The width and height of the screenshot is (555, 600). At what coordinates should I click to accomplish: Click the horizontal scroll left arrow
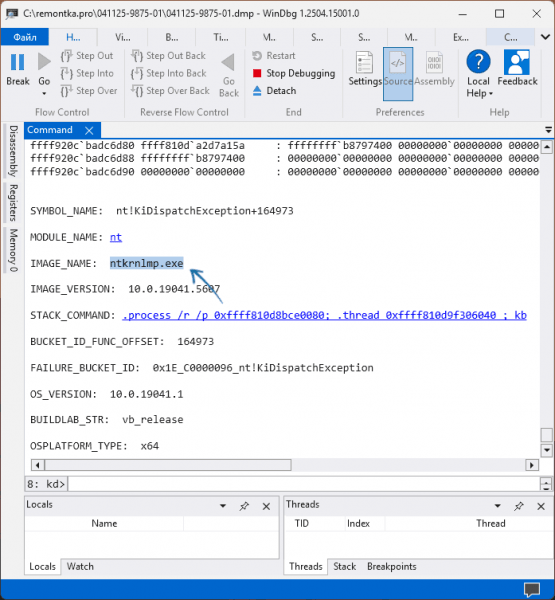pyautogui.click(x=37, y=465)
